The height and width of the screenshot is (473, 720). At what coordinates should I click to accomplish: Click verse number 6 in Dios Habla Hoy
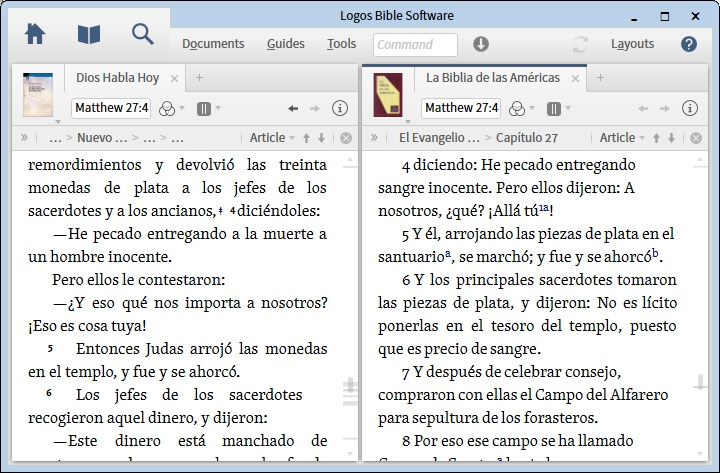49,393
